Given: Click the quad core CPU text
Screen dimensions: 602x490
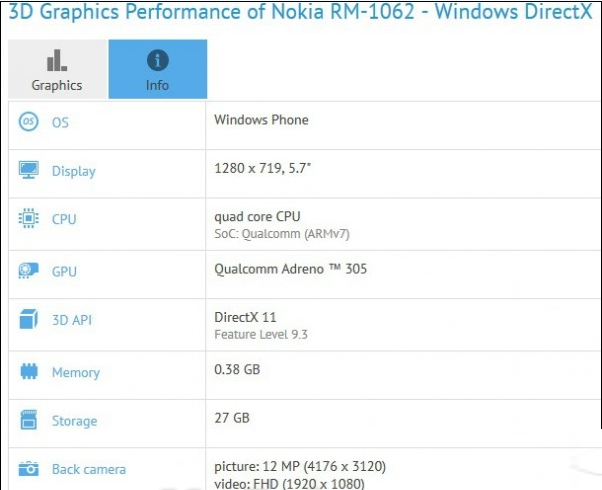Looking at the screenshot, I should click(x=257, y=217).
